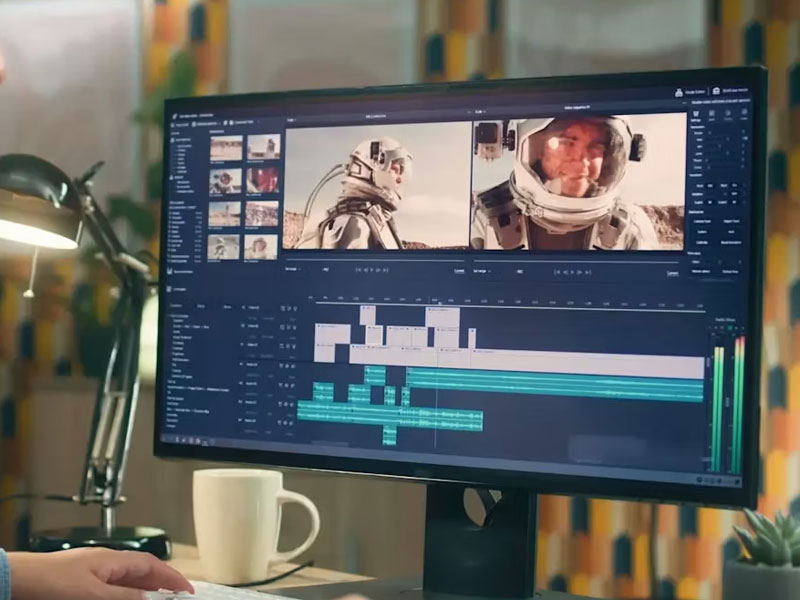Toggle first control on second video track
Screen dimensions: 800x600
[x=282, y=327]
